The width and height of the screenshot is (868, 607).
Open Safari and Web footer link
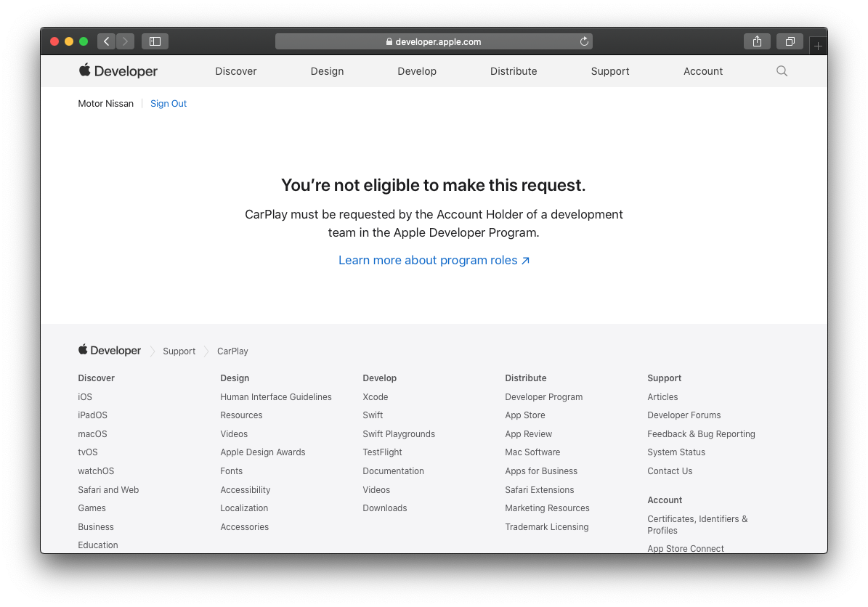click(108, 489)
